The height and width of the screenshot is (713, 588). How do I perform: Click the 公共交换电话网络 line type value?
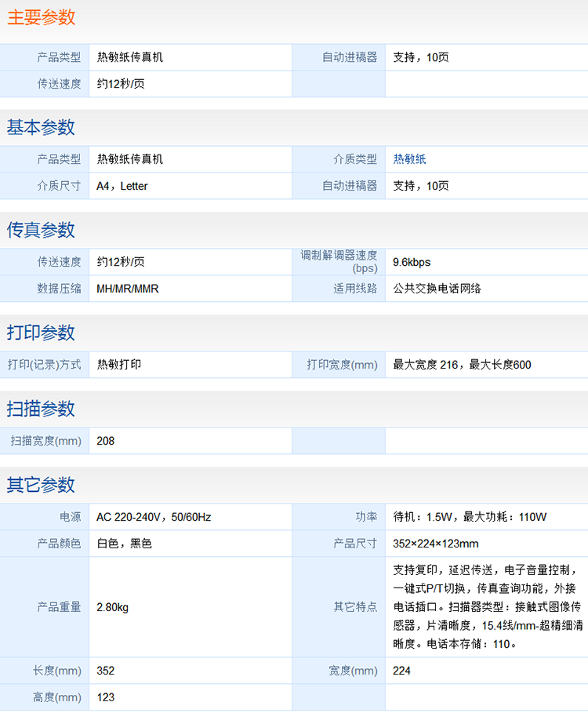(437, 289)
